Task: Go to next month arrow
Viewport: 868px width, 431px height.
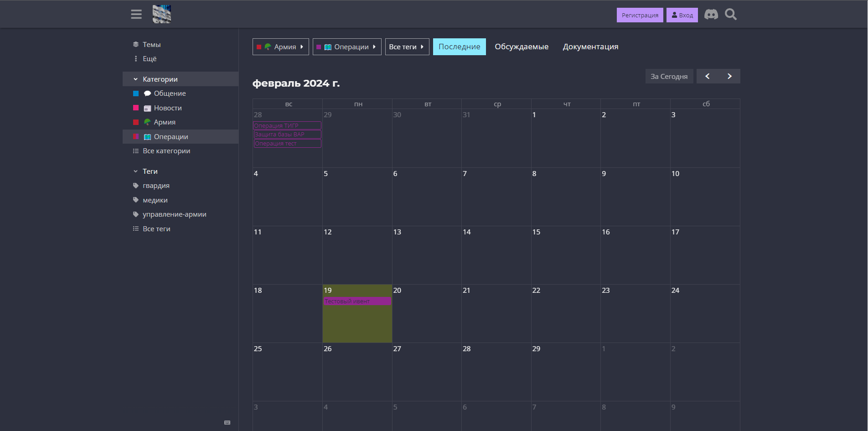Action: pos(729,76)
